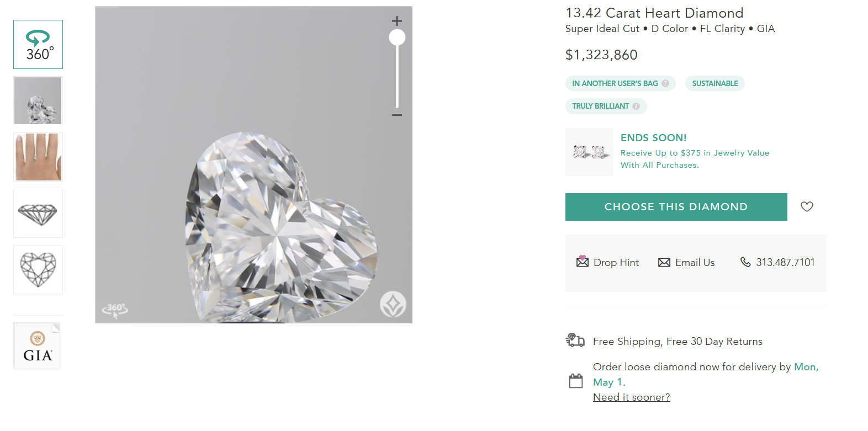Click the 360° rotate icon on viewer
This screenshot has height=431, width=868.
click(x=115, y=310)
